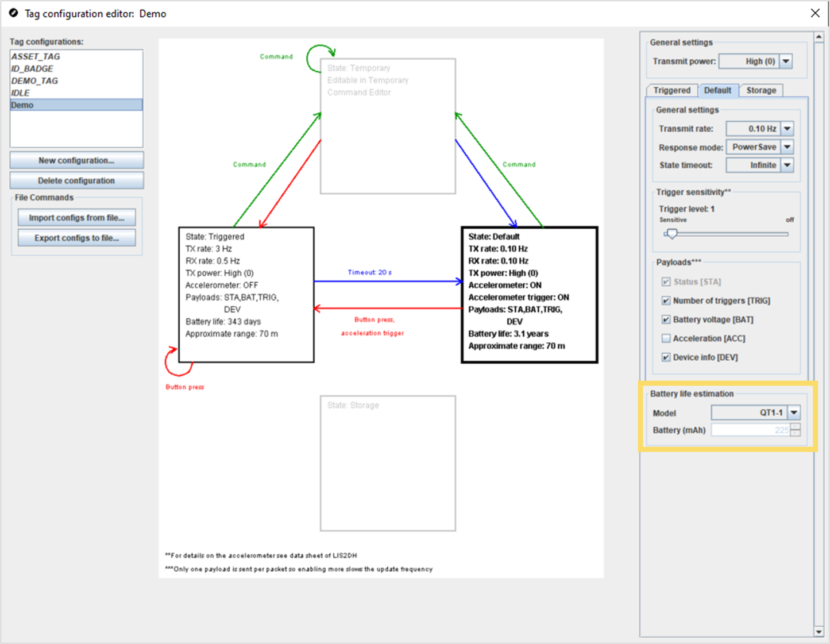Screen dimensions: 830x644
Task: Open the battery Model dropdown
Action: tap(794, 412)
